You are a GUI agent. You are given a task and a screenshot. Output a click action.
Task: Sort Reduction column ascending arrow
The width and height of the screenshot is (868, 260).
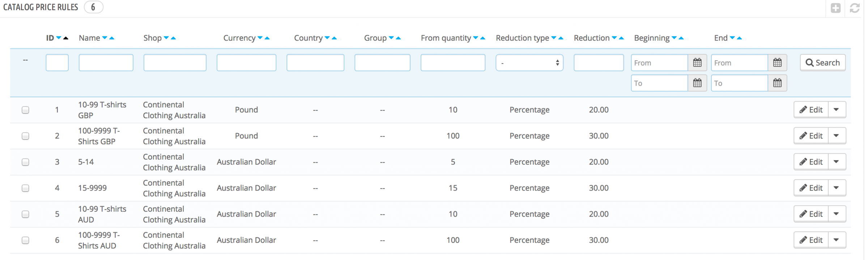coord(621,38)
